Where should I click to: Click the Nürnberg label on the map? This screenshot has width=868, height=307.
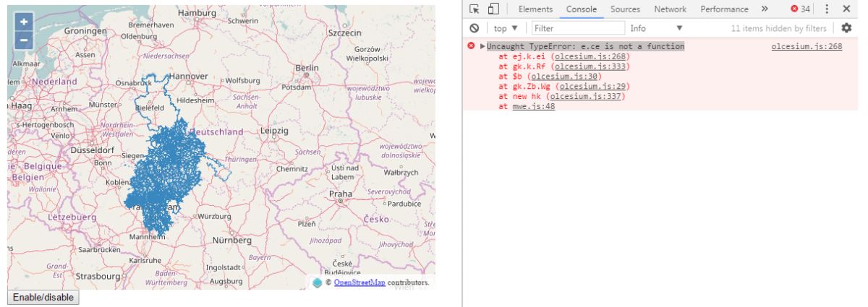click(x=231, y=240)
